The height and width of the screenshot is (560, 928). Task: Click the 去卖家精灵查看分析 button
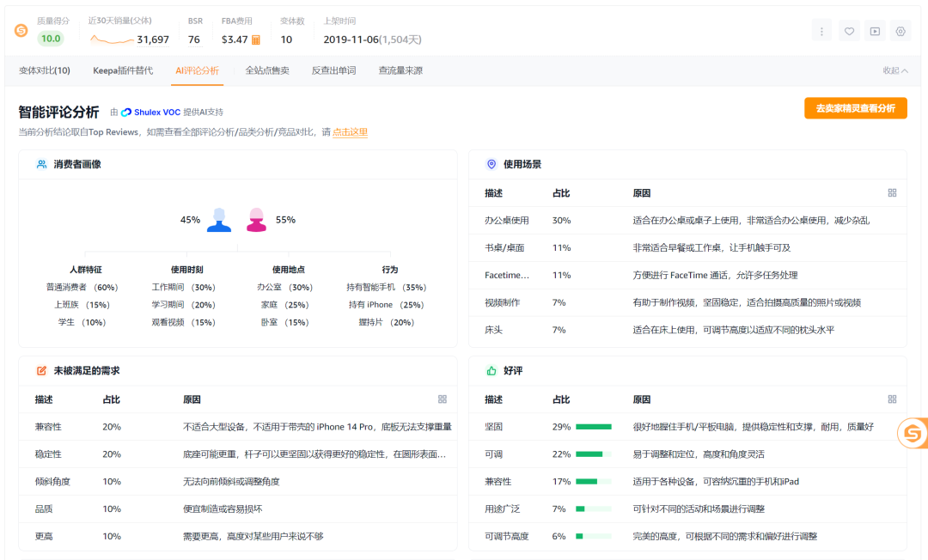click(855, 108)
